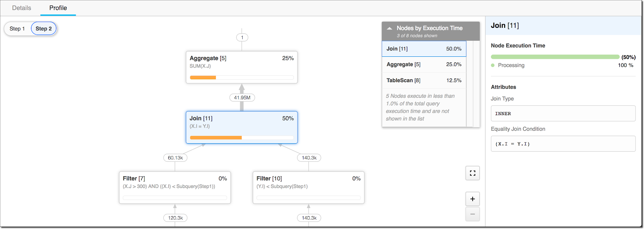Click the Aggregate [5] node in graph
This screenshot has height=229, width=644.
(242, 67)
